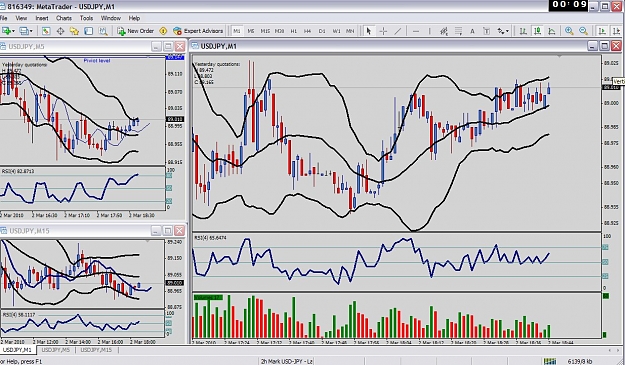Switch timeframe to H4
The height and width of the screenshot is (365, 625).
tap(307, 31)
